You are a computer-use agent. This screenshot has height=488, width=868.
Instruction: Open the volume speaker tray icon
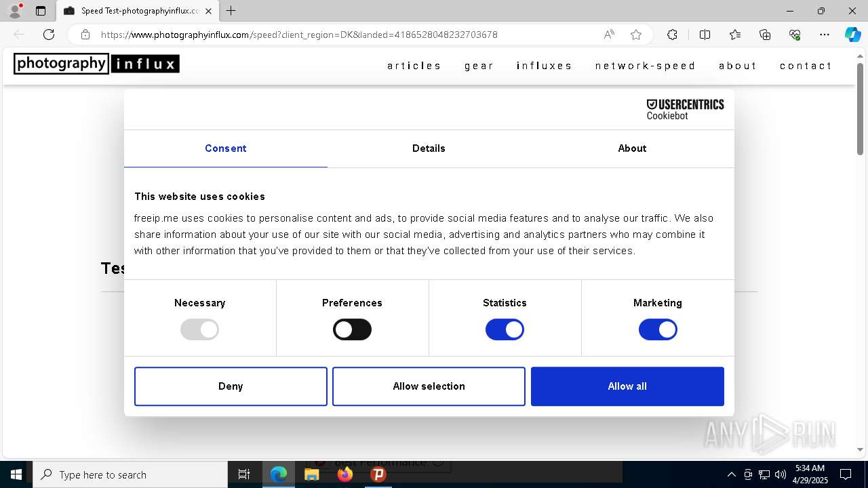(781, 474)
